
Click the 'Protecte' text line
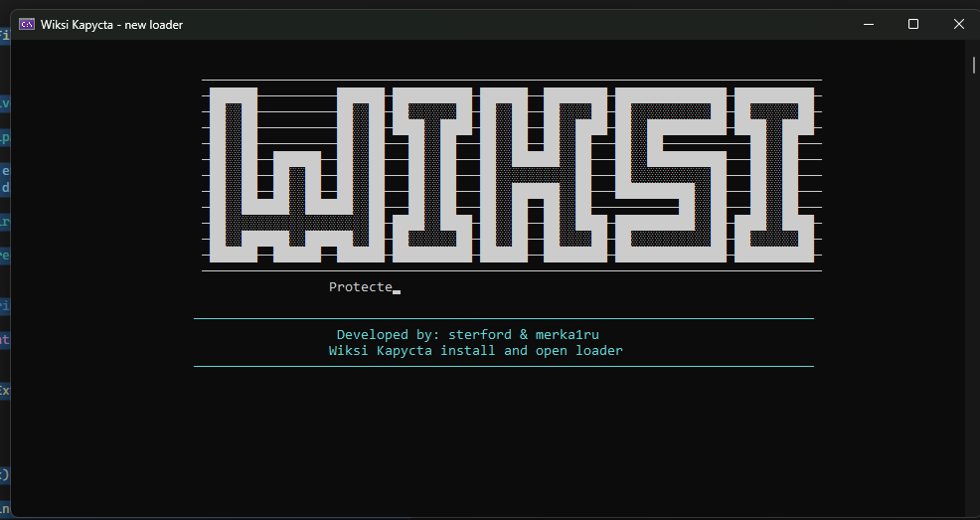pos(361,287)
